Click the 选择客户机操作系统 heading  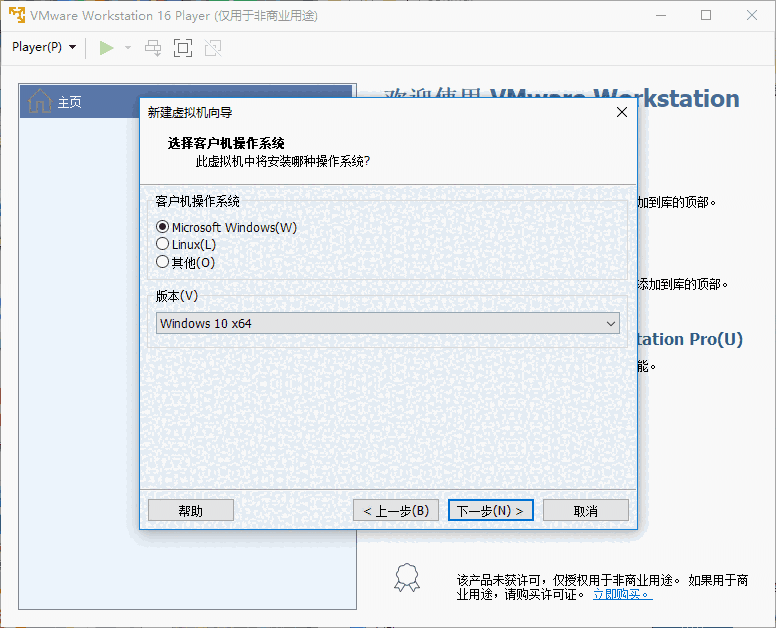tap(226, 144)
